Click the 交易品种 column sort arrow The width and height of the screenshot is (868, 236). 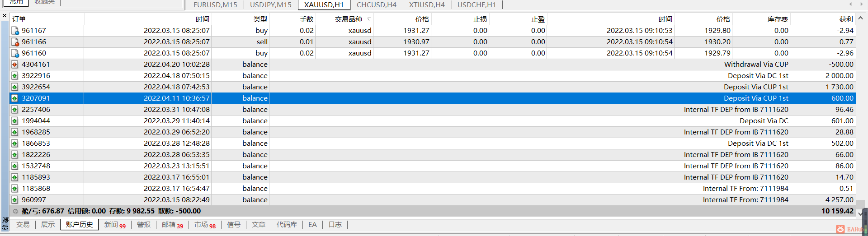coord(369,19)
